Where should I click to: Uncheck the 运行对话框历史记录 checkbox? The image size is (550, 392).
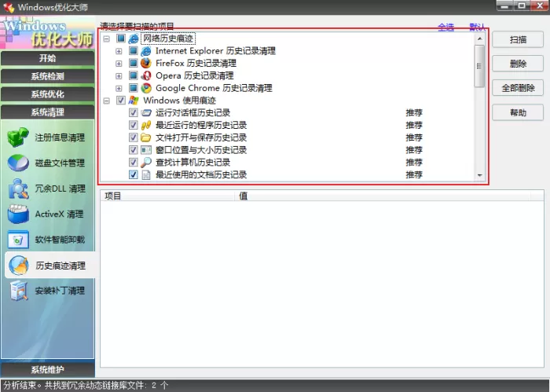(134, 112)
